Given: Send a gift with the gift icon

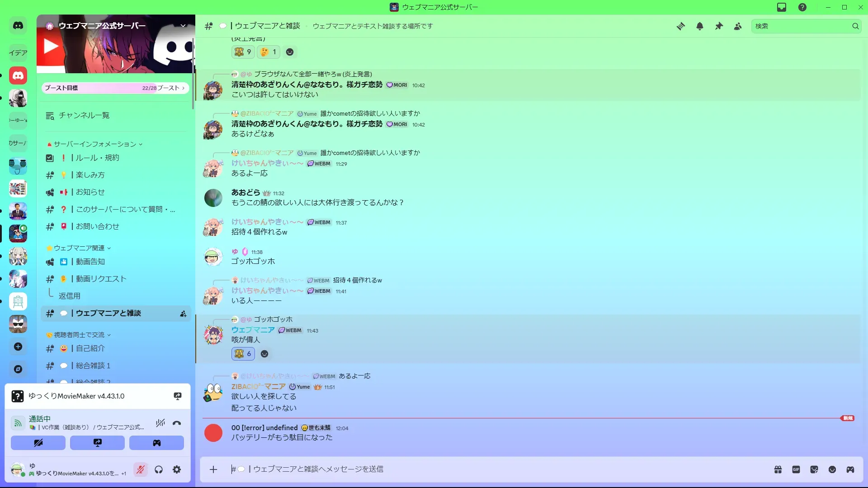Looking at the screenshot, I should pyautogui.click(x=778, y=469).
